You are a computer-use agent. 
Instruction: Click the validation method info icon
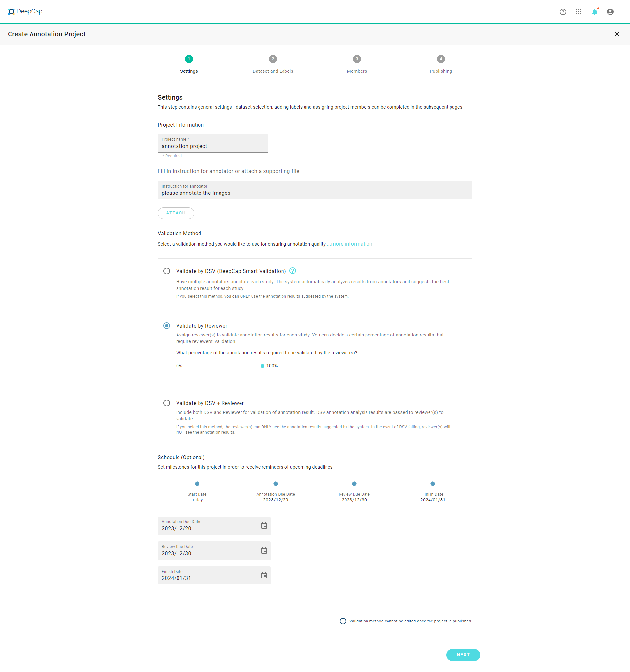343,621
